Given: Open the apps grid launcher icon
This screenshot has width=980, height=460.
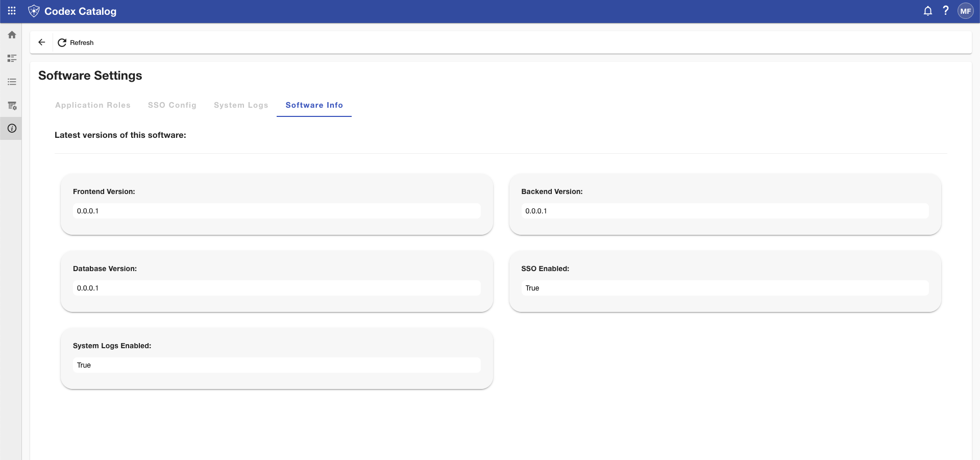Looking at the screenshot, I should (12, 11).
